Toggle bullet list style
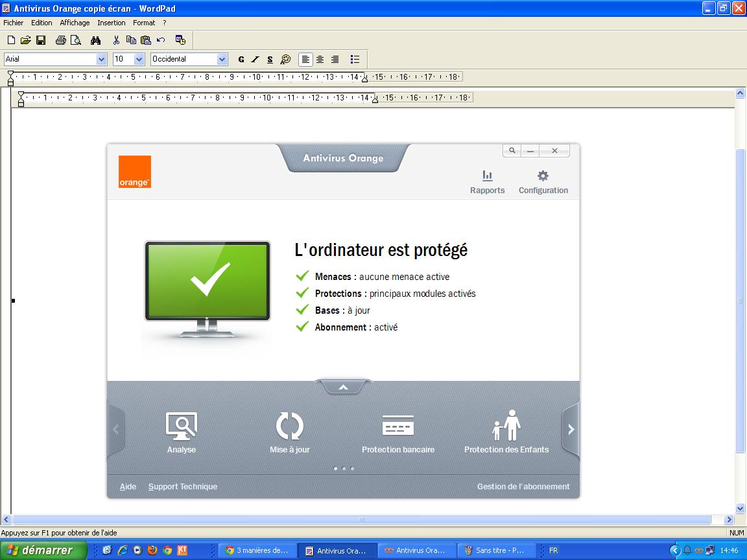Image resolution: width=747 pixels, height=560 pixels. pyautogui.click(x=355, y=60)
